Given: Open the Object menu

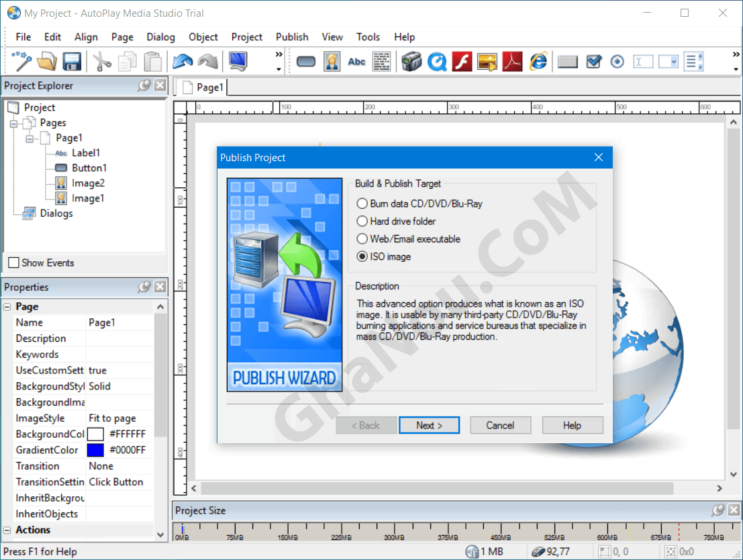Looking at the screenshot, I should pos(203,37).
